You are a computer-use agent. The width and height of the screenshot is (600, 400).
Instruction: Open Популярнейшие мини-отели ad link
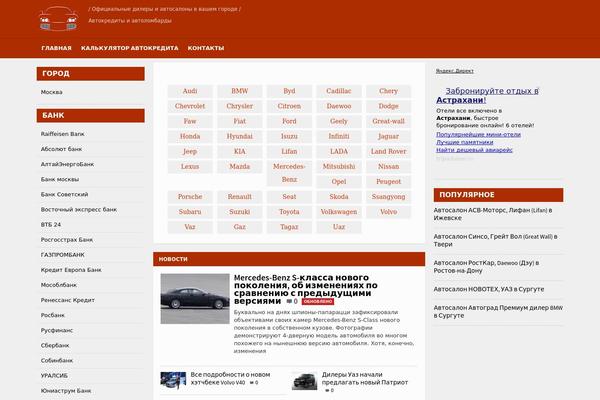click(x=478, y=135)
